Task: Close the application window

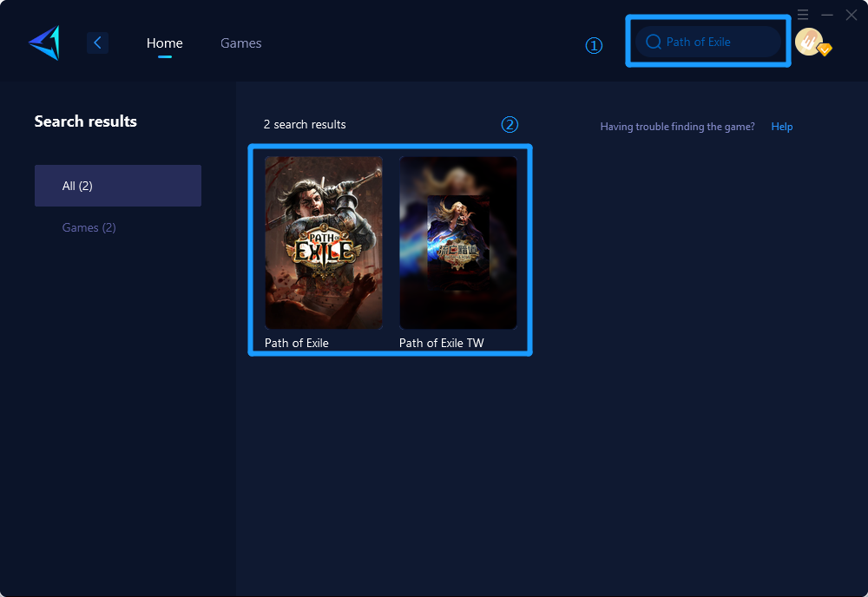Action: click(x=852, y=15)
